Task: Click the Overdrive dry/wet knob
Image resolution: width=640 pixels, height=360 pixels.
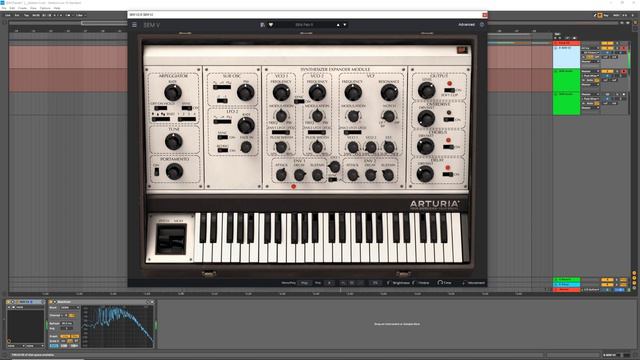Action: (x=426, y=118)
